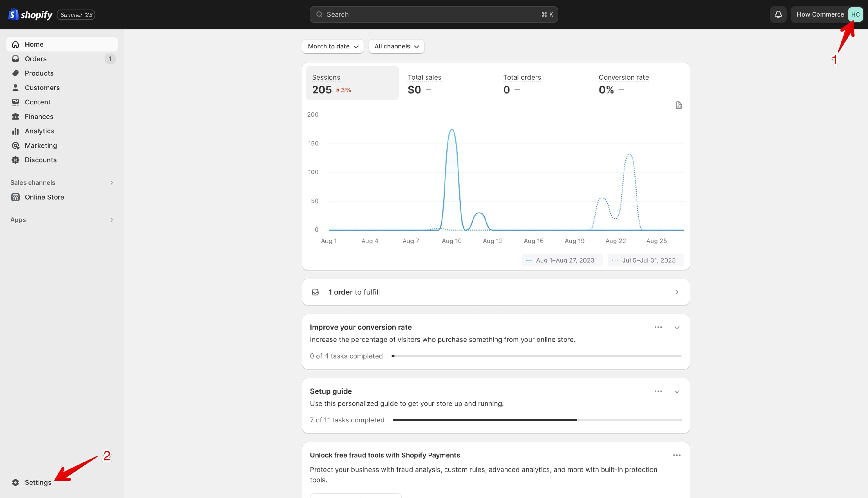Open Finances in sidebar
The height and width of the screenshot is (498, 868).
[x=62, y=117]
